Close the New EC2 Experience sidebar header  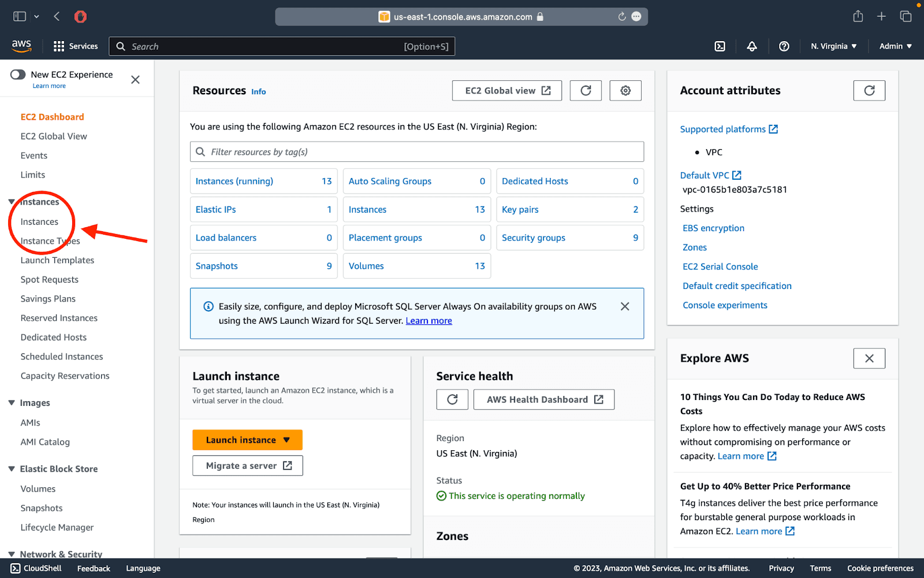[135, 80]
